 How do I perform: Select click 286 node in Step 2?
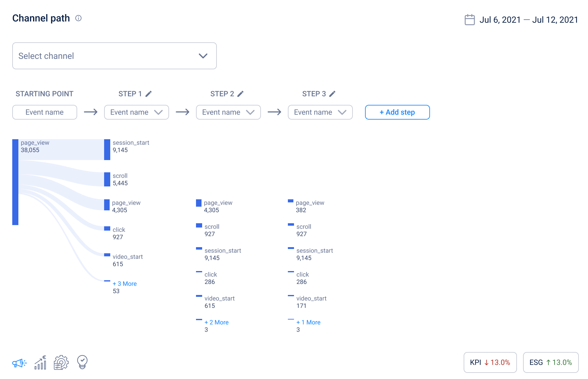click(199, 272)
